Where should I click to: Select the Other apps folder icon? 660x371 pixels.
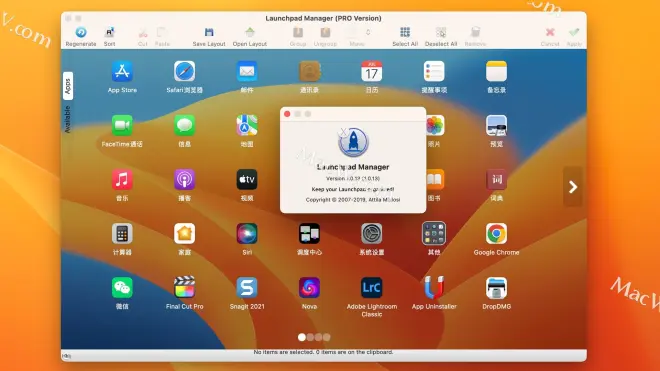click(x=434, y=233)
